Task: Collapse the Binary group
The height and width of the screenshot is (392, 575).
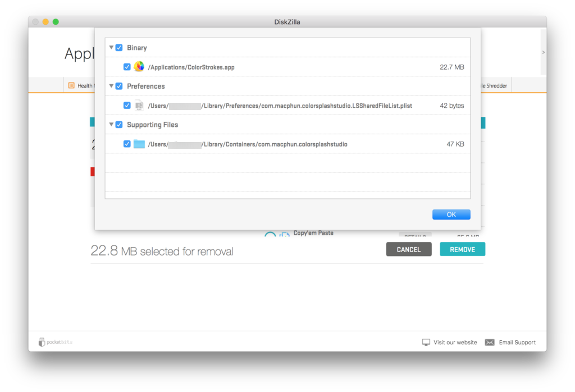Action: 111,48
